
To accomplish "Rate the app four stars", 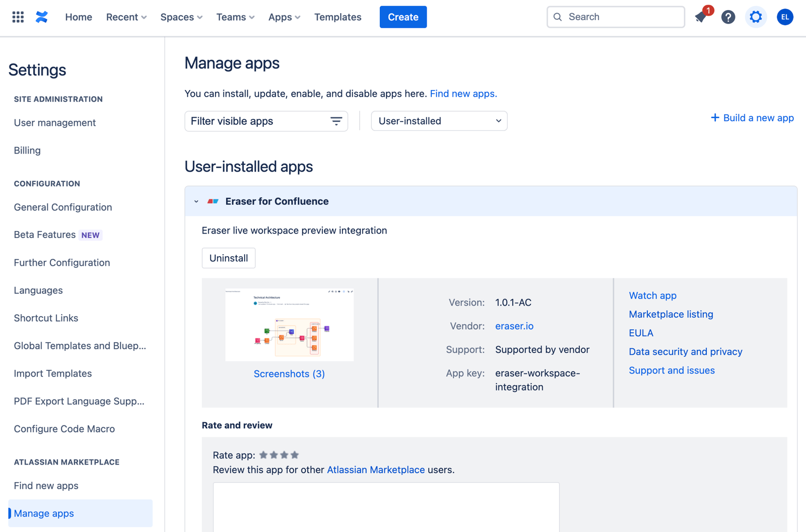I will (295, 455).
